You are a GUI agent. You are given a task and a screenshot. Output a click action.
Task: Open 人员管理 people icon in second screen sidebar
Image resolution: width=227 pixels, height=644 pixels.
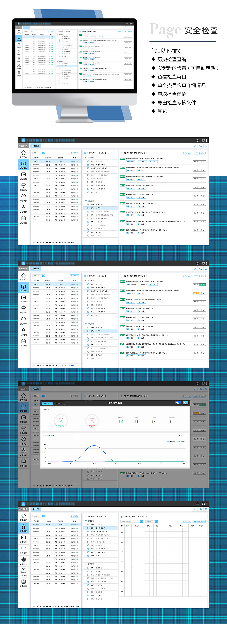click(x=23, y=330)
